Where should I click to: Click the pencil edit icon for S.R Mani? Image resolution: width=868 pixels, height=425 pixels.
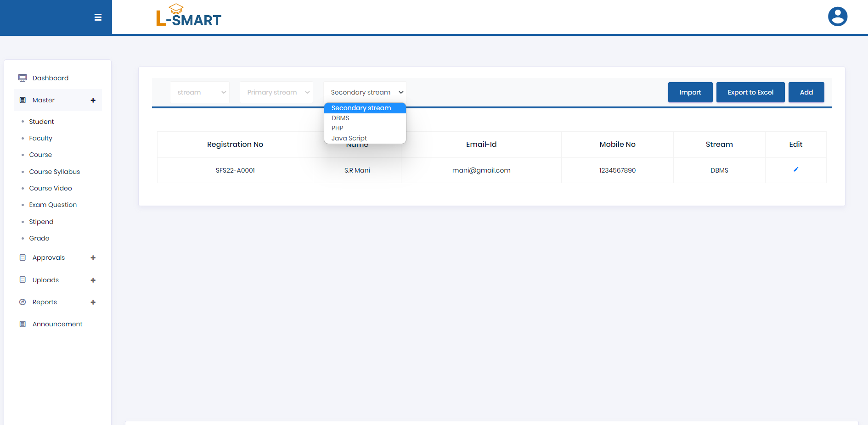(x=795, y=170)
